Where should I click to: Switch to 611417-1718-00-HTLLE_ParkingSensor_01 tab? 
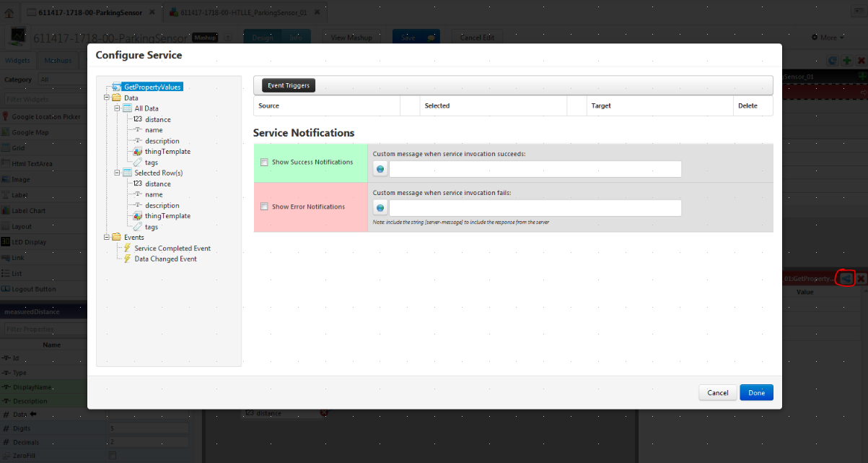click(x=243, y=12)
